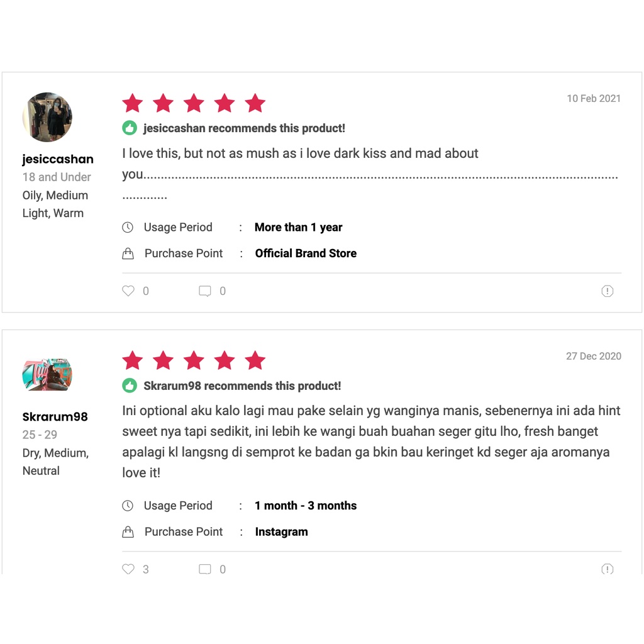This screenshot has width=644, height=644.
Task: Open comments on jesiccashan's review
Action: pos(205,291)
